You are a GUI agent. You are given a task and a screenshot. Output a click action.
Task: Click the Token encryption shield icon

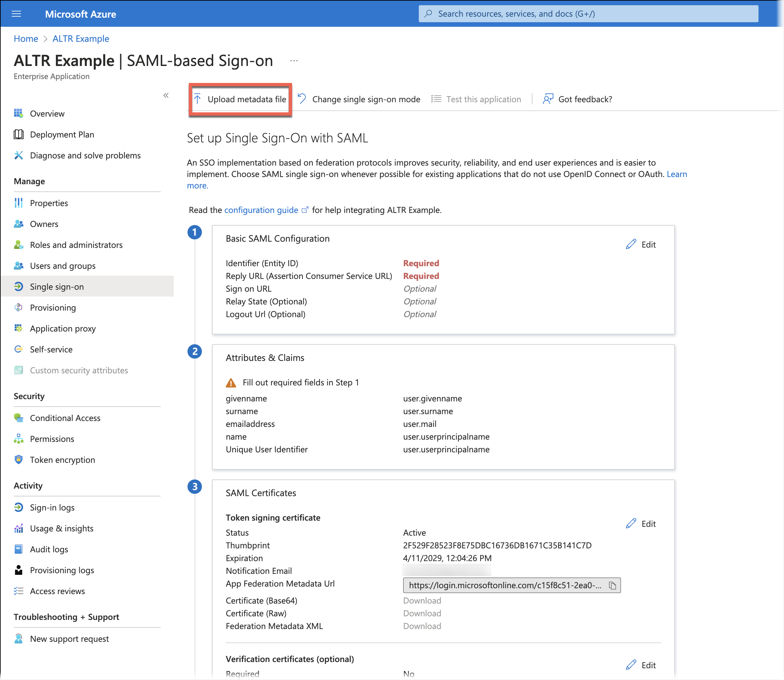point(19,460)
